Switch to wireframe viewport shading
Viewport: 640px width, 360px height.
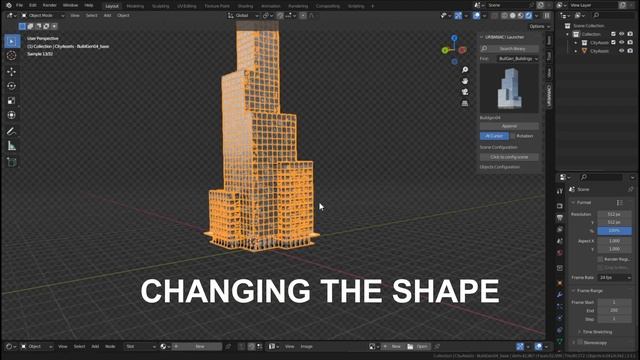point(504,16)
